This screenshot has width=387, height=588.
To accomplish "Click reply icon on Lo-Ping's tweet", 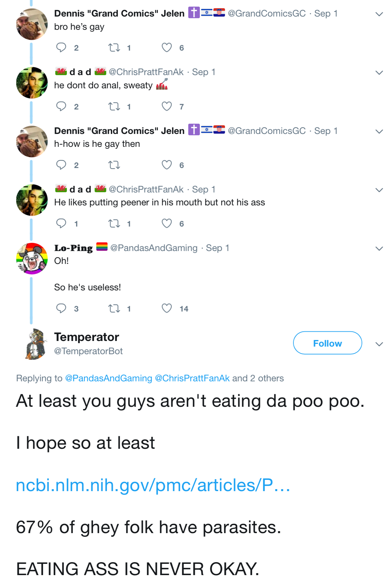I will 61,308.
